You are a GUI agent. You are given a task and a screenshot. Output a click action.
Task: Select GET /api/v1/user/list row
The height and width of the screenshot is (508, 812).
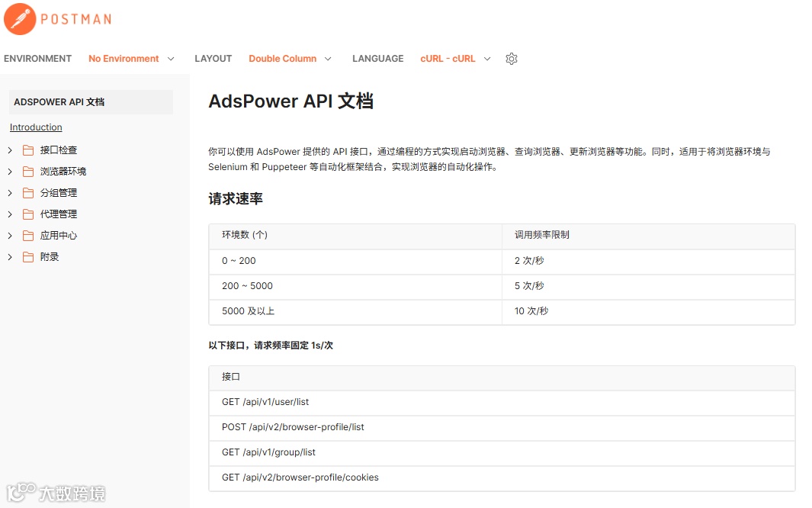502,403
